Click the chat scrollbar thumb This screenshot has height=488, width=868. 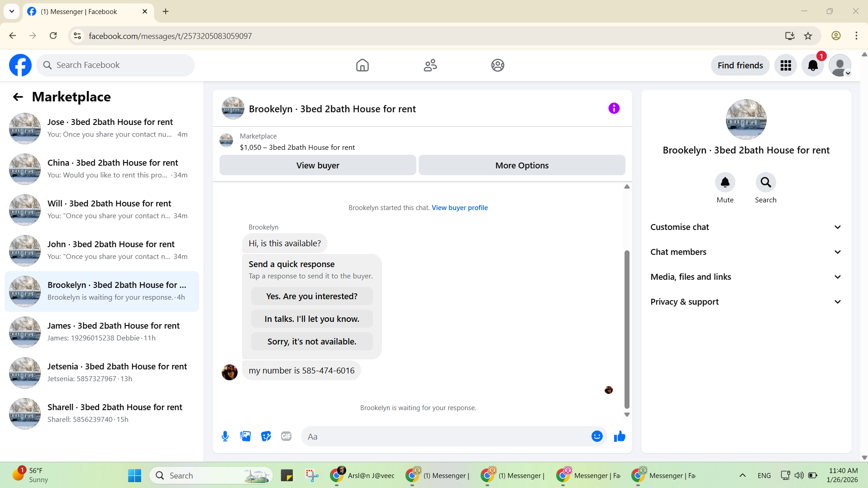tap(627, 330)
